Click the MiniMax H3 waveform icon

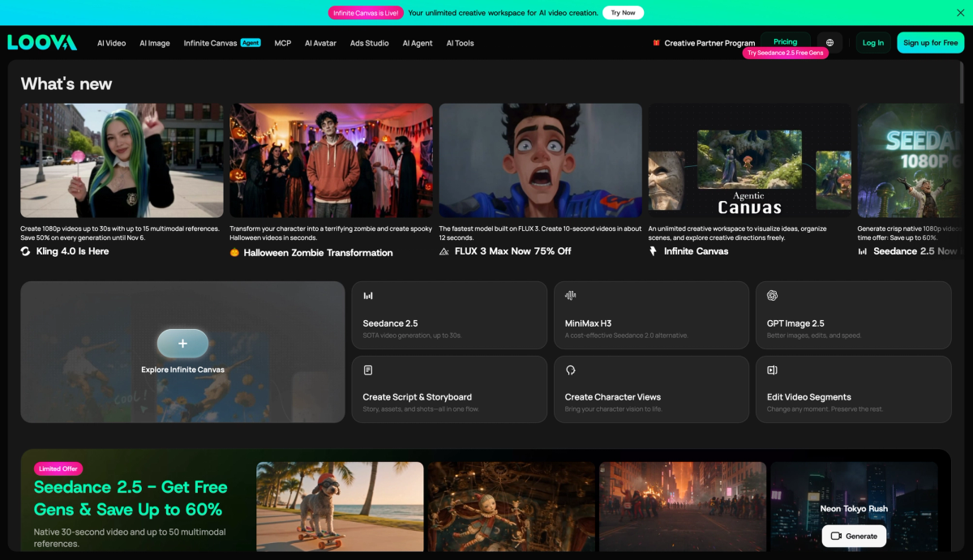[570, 296]
